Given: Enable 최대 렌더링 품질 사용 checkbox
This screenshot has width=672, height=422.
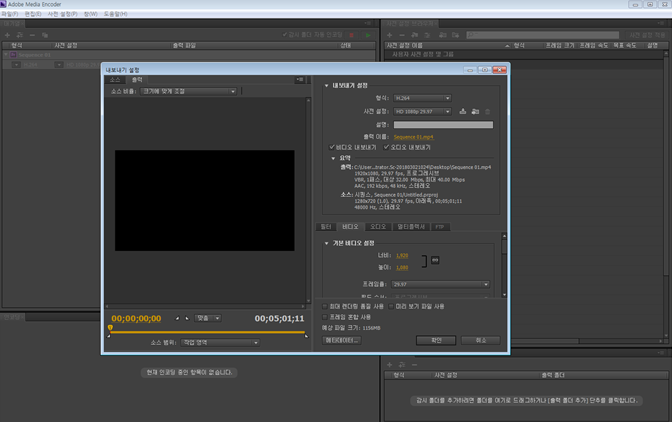Looking at the screenshot, I should pos(325,306).
